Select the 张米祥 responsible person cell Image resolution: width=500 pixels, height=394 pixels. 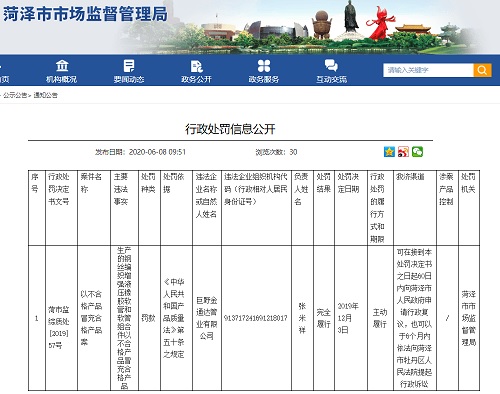tap(302, 318)
